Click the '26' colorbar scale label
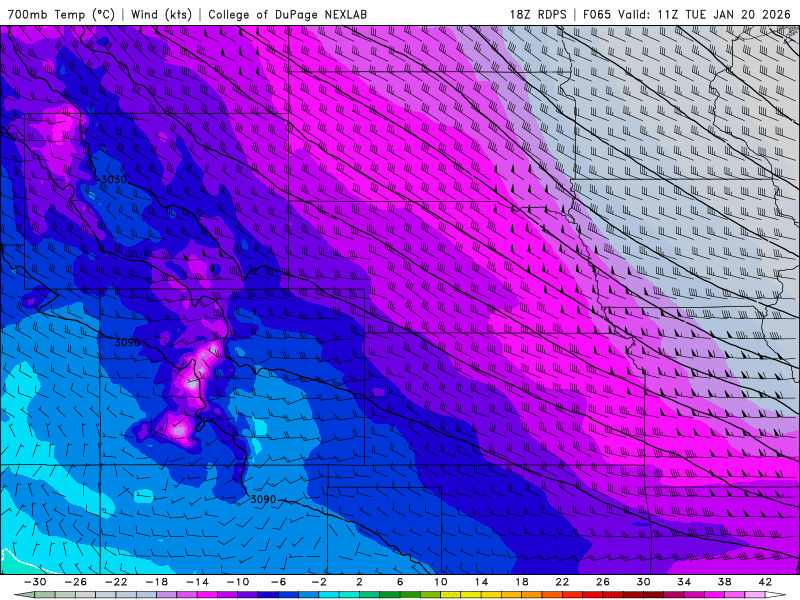 (603, 582)
